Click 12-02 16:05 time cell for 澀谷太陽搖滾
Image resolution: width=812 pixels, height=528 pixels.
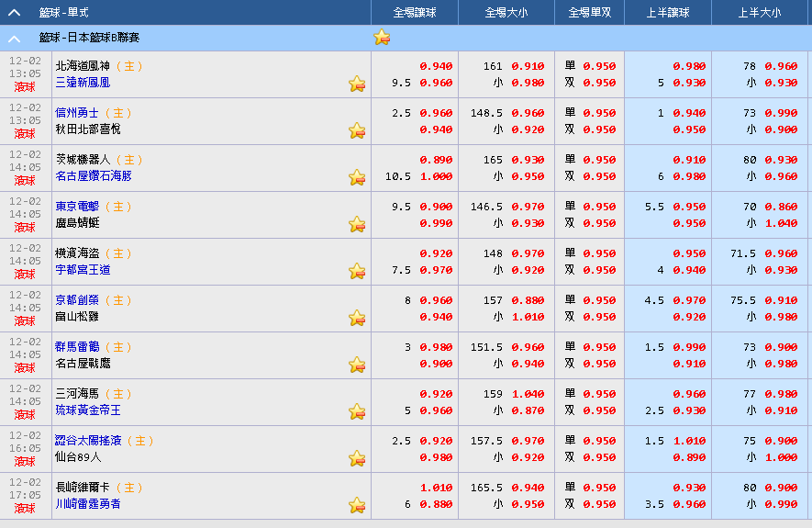25,449
